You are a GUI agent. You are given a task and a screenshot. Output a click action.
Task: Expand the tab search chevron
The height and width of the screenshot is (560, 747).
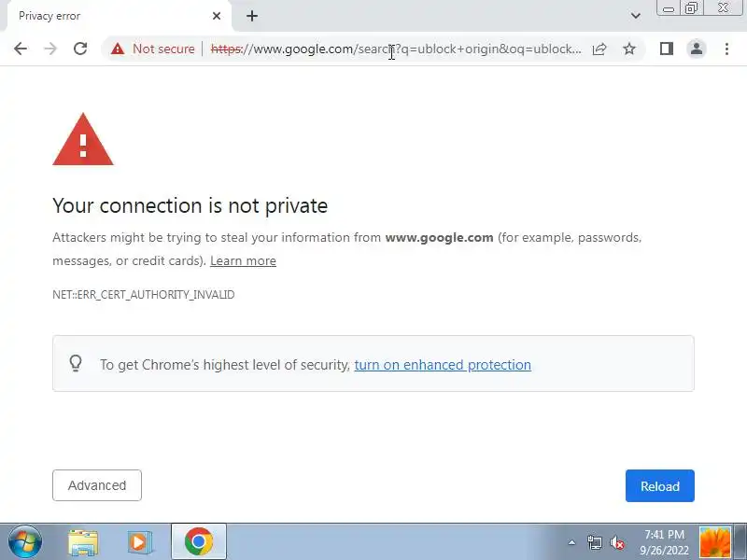(x=636, y=16)
